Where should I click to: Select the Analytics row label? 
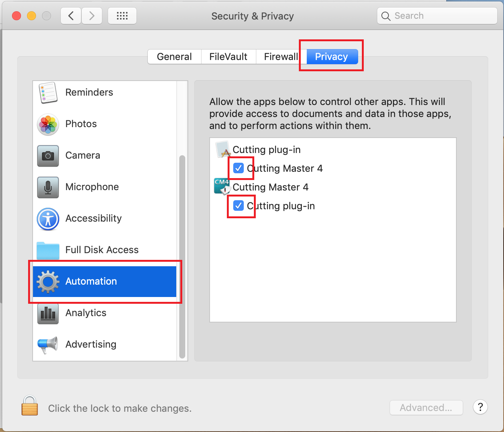86,313
